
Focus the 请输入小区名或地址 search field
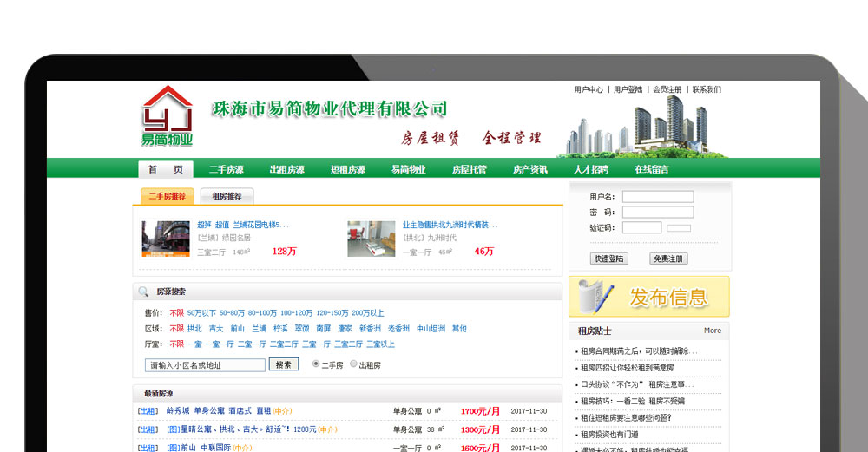point(206,365)
